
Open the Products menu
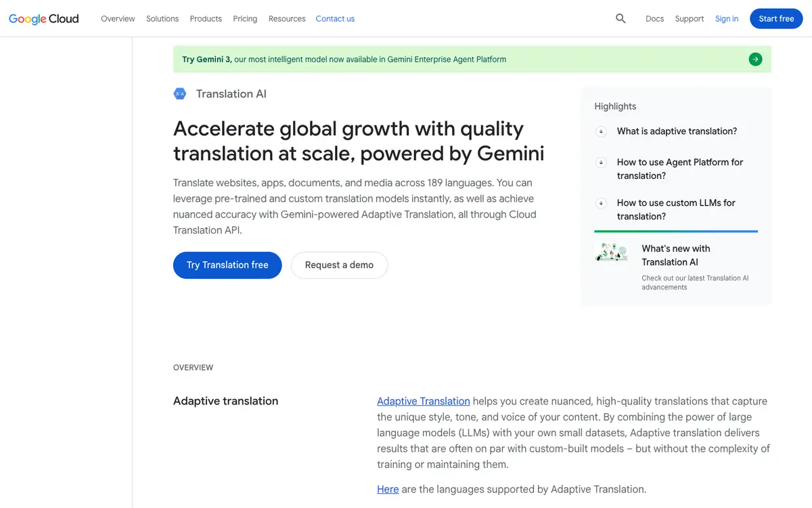[206, 19]
